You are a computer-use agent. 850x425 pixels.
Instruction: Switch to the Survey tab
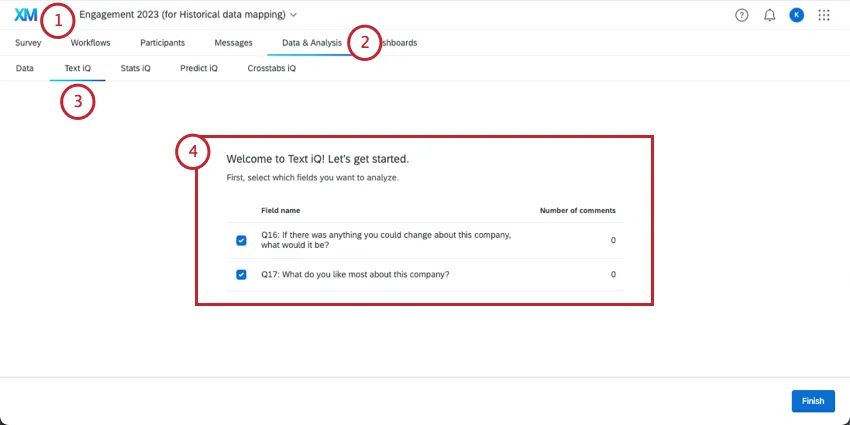pyautogui.click(x=28, y=43)
